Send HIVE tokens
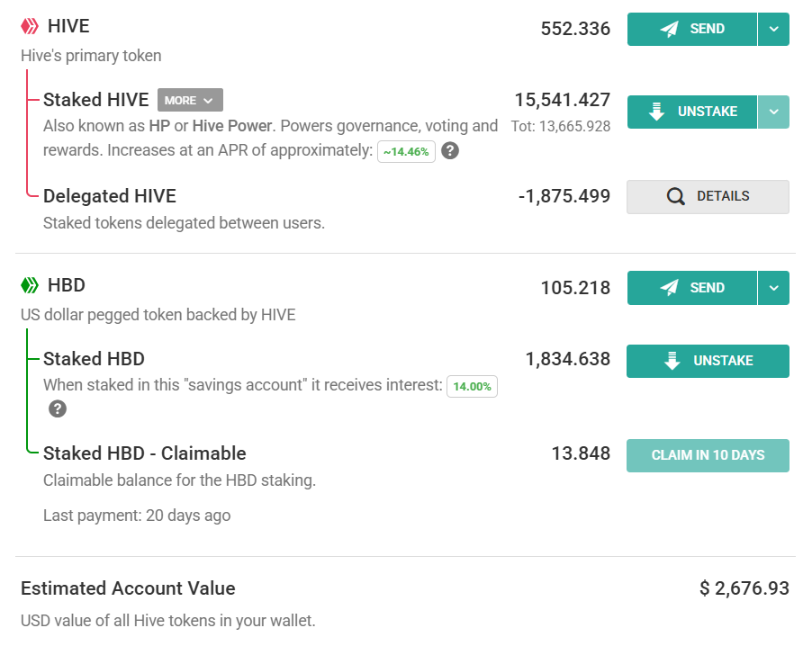This screenshot has width=812, height=646. coord(692,30)
